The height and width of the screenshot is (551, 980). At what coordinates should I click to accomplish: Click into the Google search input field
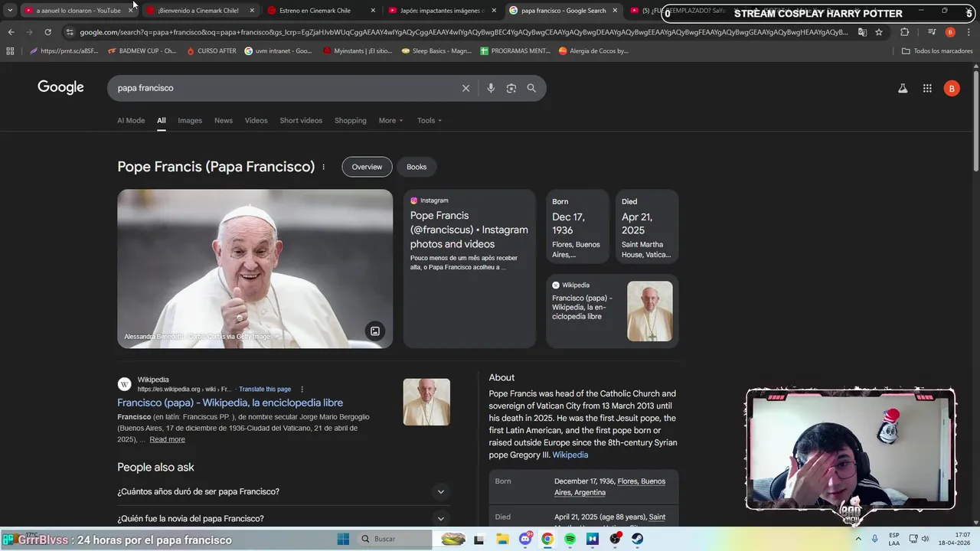(283, 88)
